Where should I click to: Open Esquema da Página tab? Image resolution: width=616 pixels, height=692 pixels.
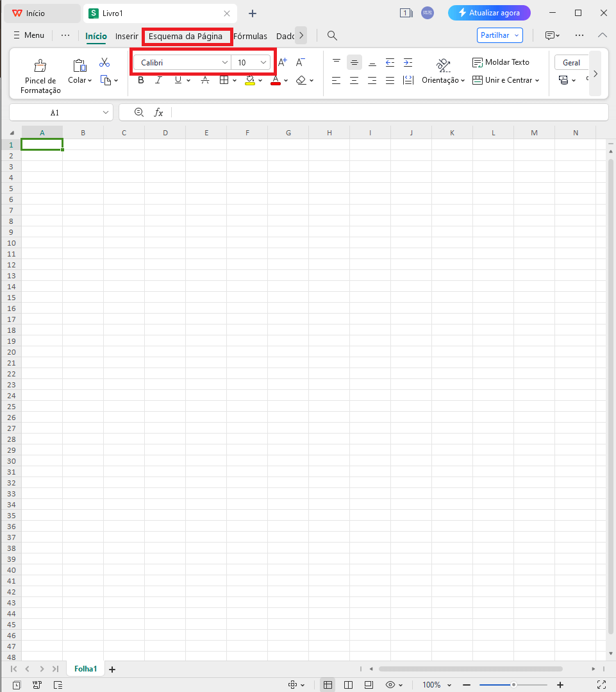(185, 36)
